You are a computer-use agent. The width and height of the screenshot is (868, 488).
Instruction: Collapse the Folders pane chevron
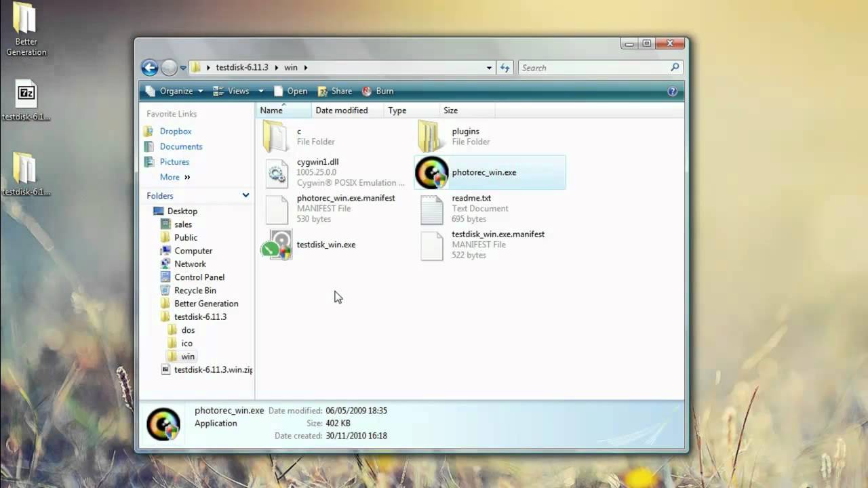[245, 195]
